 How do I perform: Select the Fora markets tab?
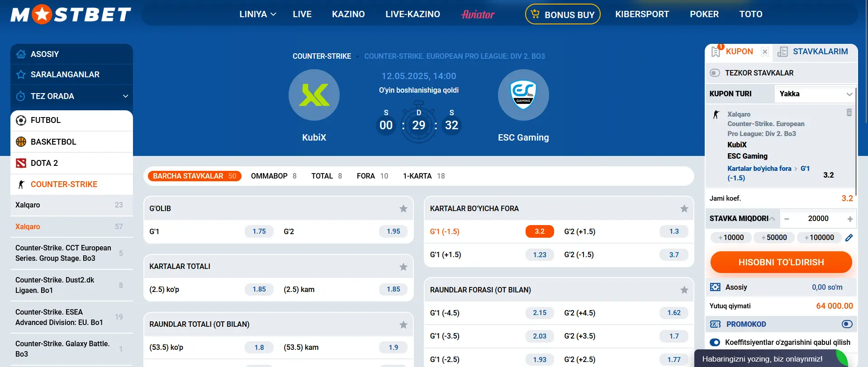[372, 176]
